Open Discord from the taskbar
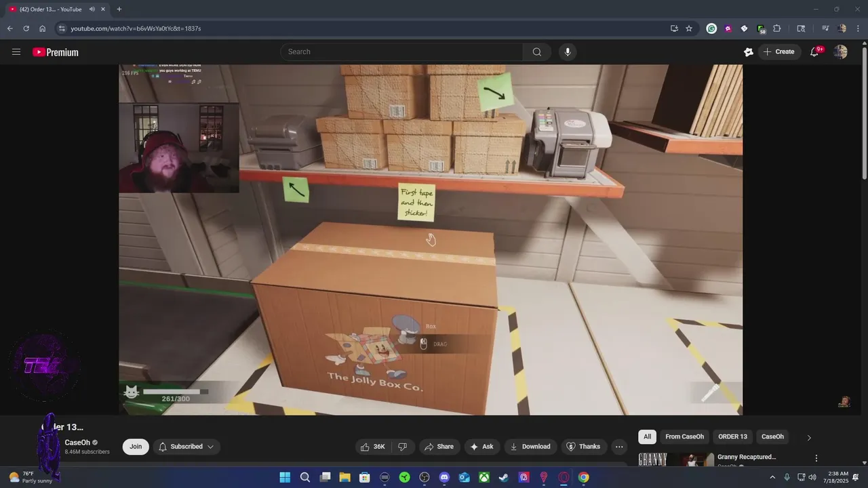The image size is (868, 488). 444,477
